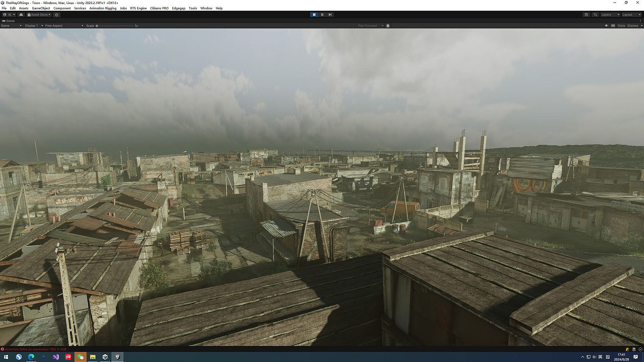Mute audio in Game view

coord(606,26)
